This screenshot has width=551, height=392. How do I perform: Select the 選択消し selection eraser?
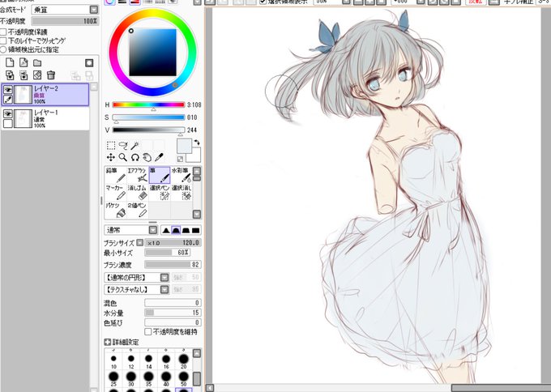coord(182,193)
